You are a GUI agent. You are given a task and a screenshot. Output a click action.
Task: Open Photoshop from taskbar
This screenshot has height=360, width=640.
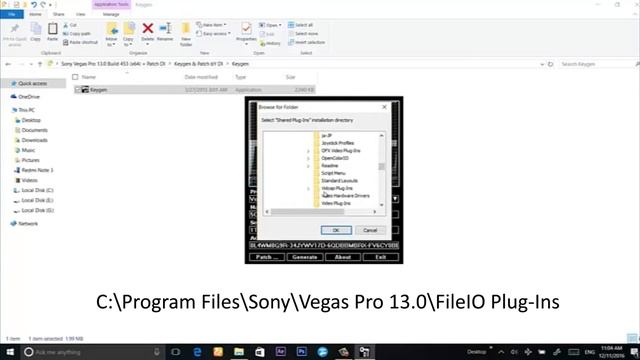coord(302,352)
